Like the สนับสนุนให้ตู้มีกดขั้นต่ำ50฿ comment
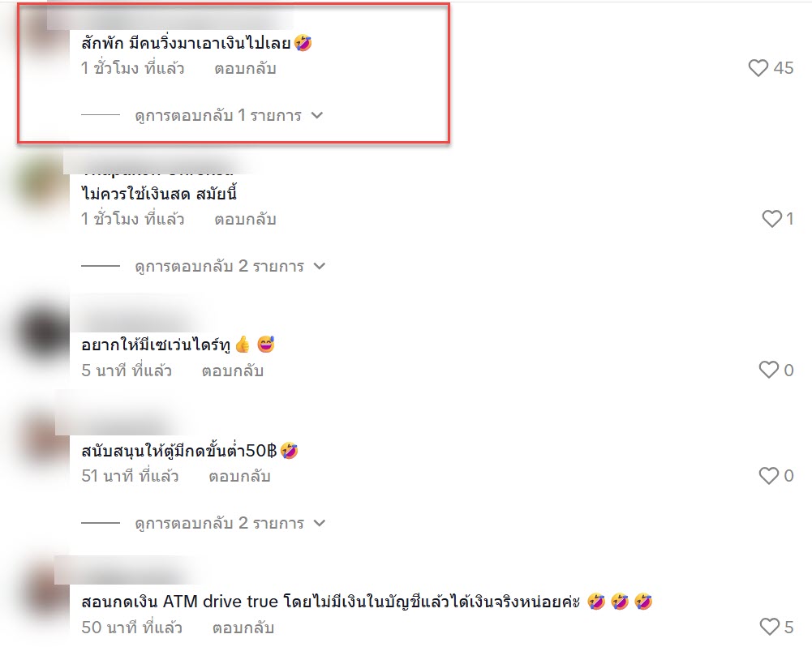 [x=768, y=476]
